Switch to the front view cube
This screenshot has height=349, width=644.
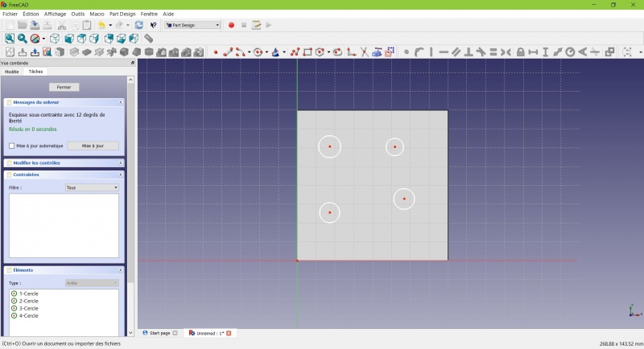[69, 39]
